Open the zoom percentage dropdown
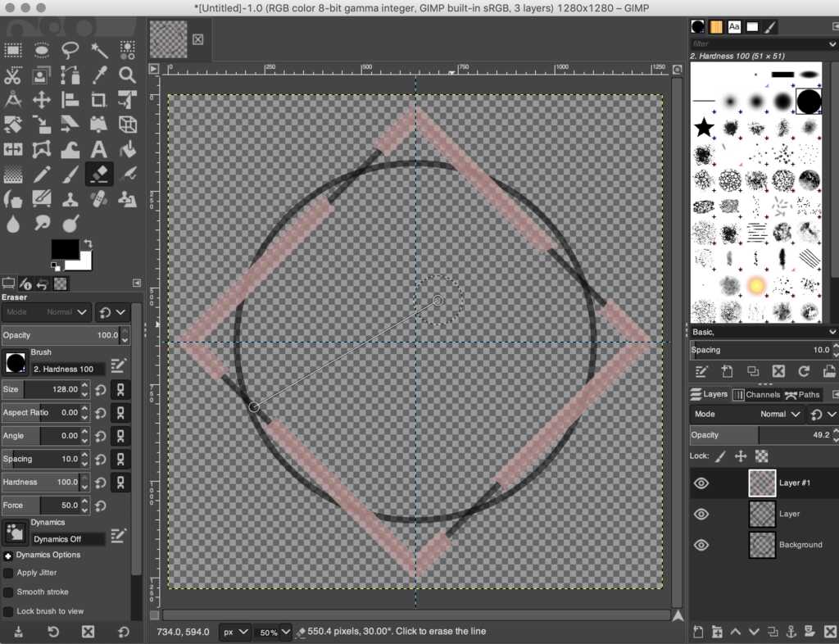 (273, 632)
